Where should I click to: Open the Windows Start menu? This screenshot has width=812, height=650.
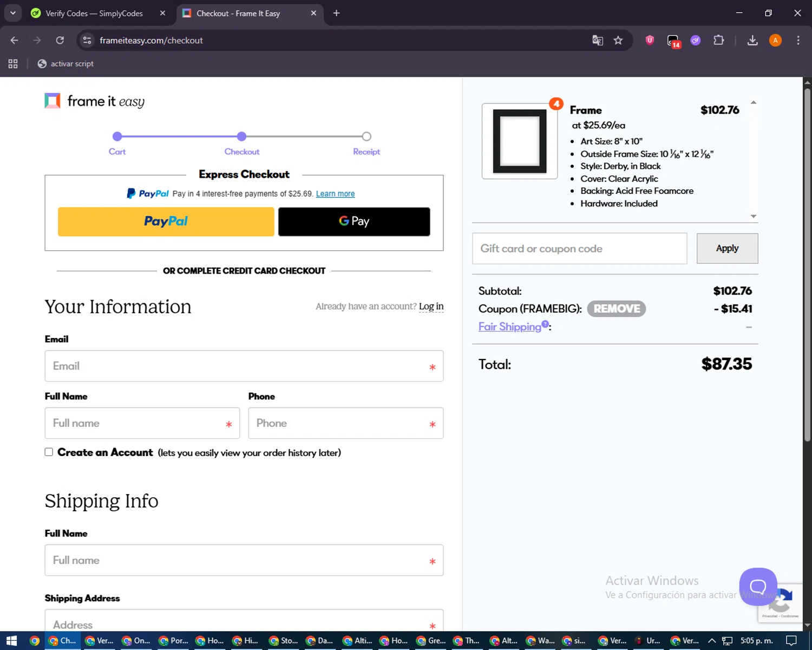click(12, 641)
